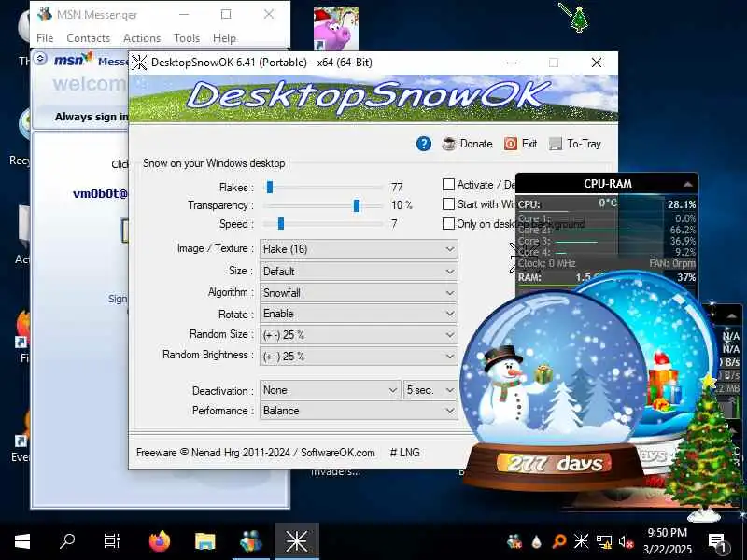The width and height of the screenshot is (747, 560).
Task: Enable the Start with Windows checkbox
Action: click(448, 204)
